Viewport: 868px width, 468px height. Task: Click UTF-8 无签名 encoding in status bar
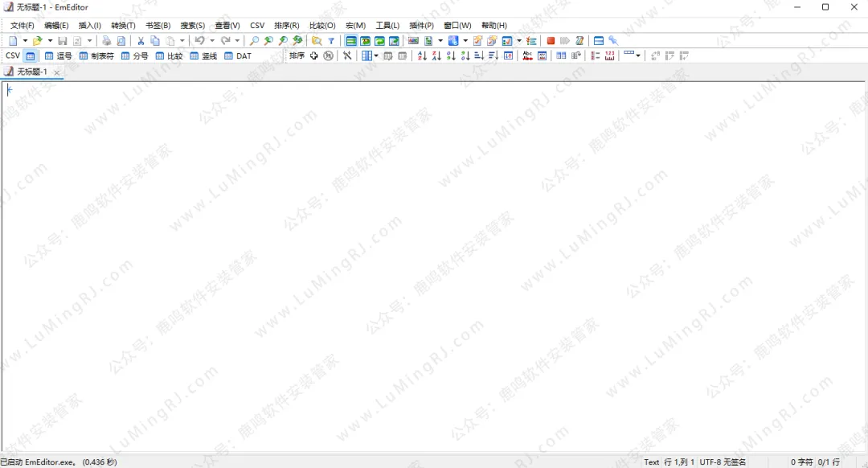click(x=723, y=462)
